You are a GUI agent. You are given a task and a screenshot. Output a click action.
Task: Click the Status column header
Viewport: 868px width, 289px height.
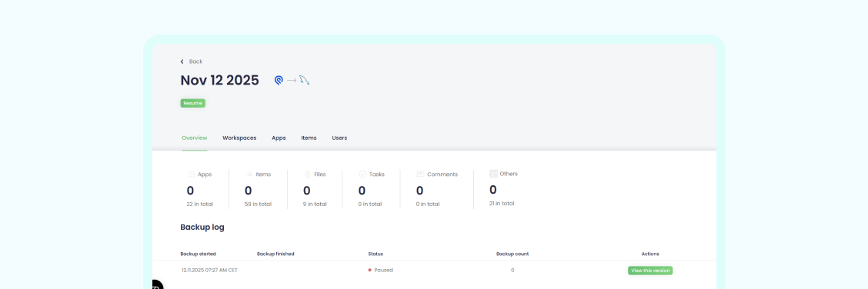pos(376,254)
